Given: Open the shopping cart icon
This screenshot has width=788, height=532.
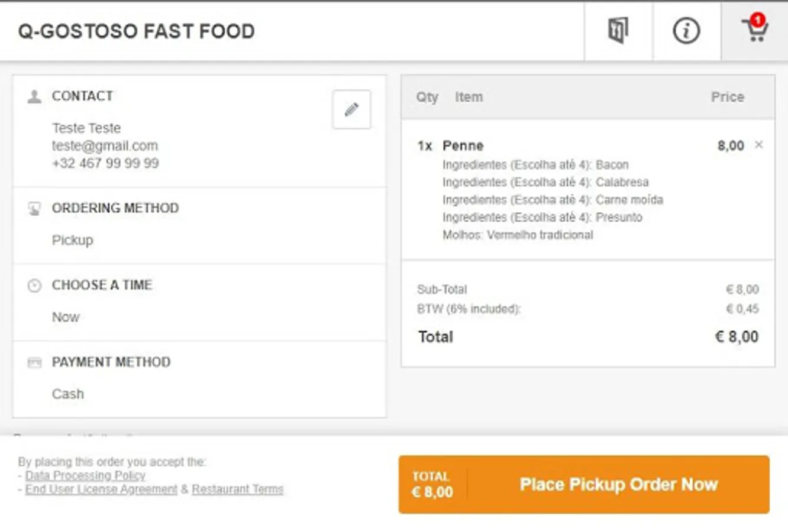Looking at the screenshot, I should coord(755,30).
